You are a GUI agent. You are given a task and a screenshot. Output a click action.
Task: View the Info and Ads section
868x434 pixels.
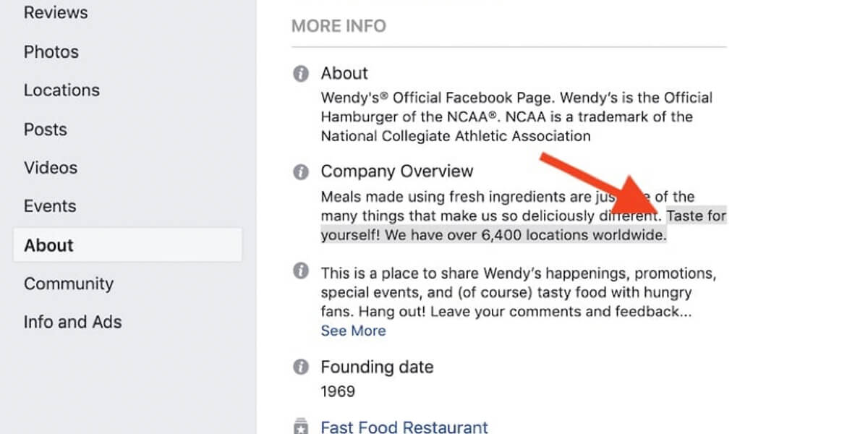72,322
